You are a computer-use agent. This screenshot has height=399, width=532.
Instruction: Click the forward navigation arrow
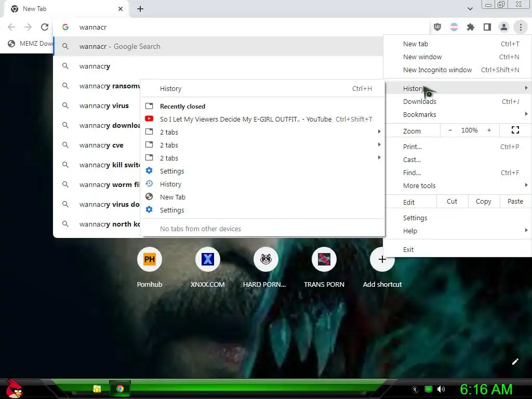[28, 27]
